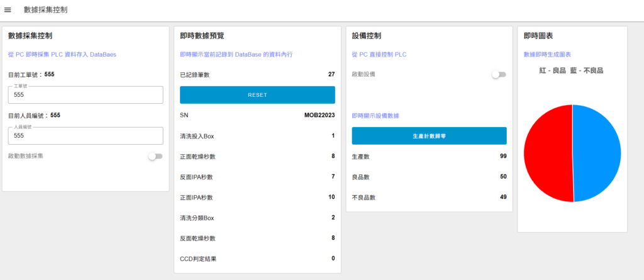Click the 設備控制 card heading

click(366, 36)
